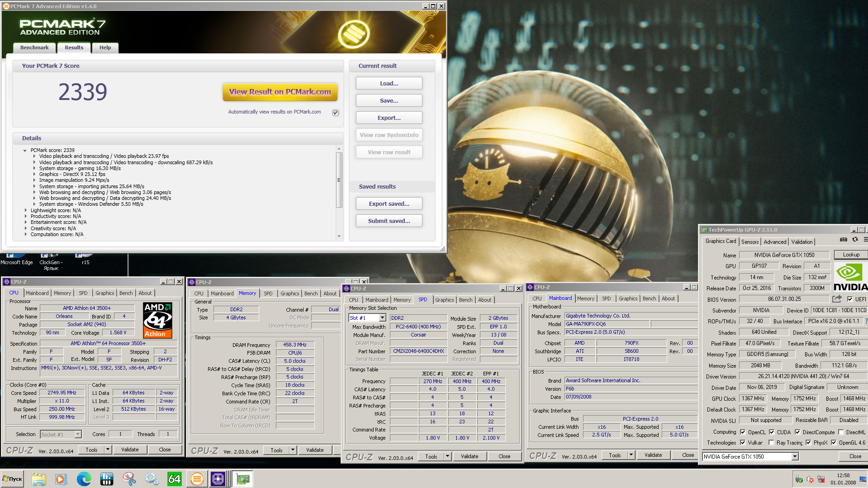This screenshot has height=488, width=868.
Task: Open HWiNFO icon in the taskbar
Action: (x=106, y=479)
